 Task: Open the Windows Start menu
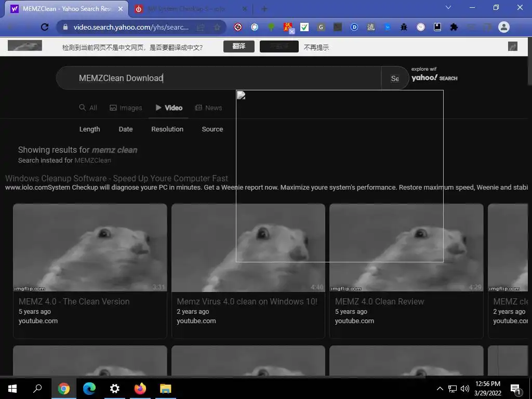[12, 388]
